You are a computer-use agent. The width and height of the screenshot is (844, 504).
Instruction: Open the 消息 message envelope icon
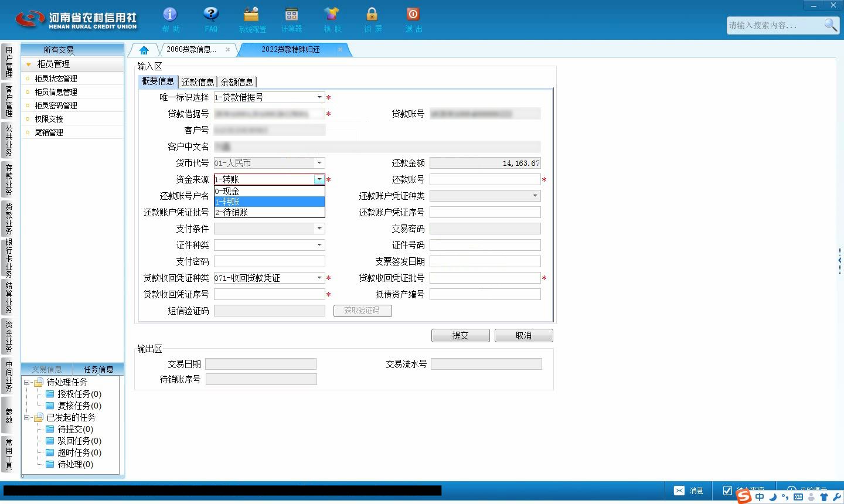pyautogui.click(x=679, y=491)
